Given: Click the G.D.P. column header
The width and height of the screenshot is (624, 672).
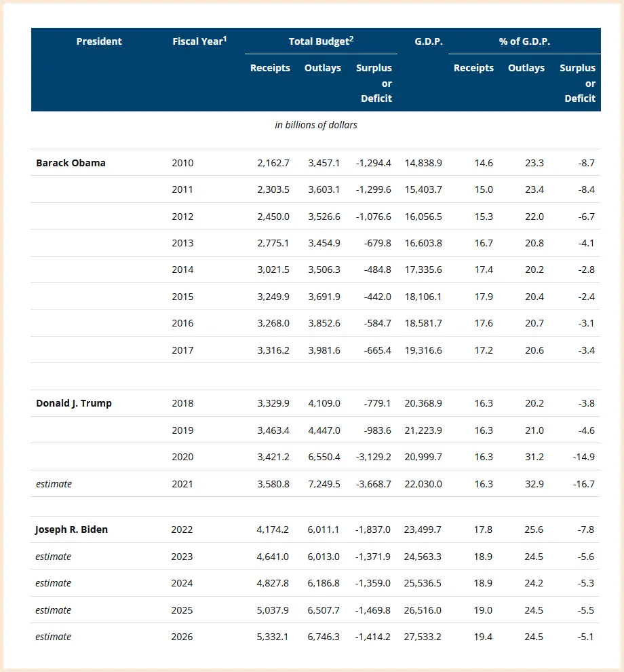Looking at the screenshot, I should coord(428,41).
